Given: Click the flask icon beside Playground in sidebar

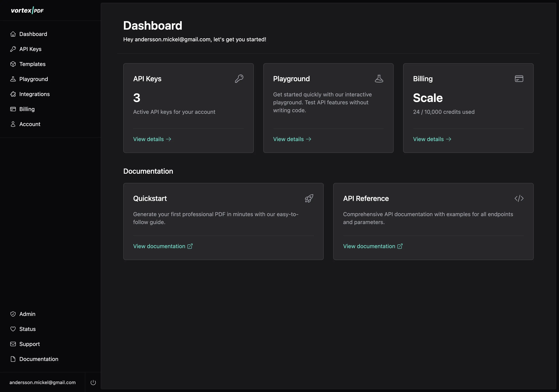Looking at the screenshot, I should 13,79.
